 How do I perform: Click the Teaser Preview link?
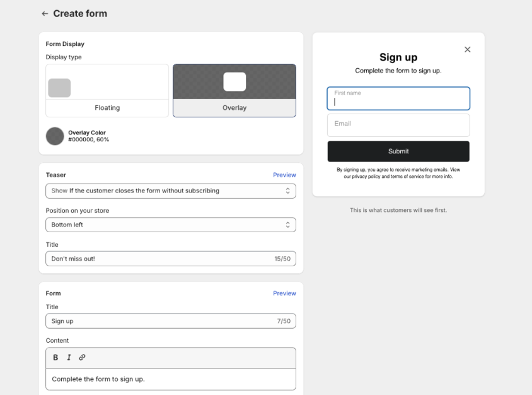pyautogui.click(x=284, y=175)
